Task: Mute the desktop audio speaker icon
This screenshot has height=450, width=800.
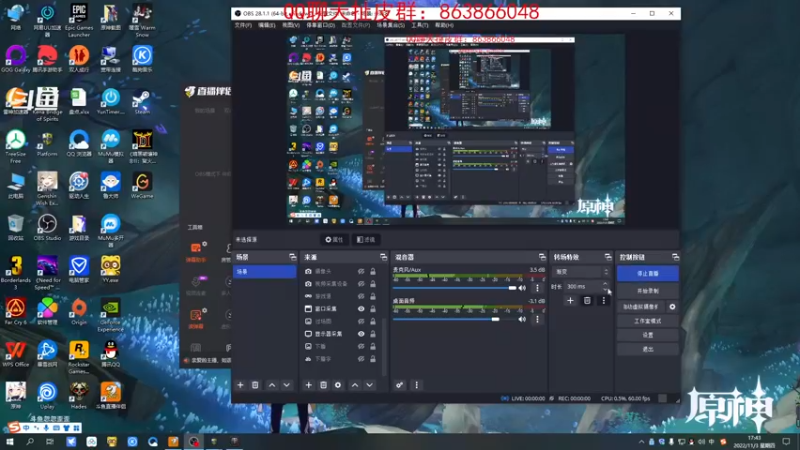Action: click(522, 319)
